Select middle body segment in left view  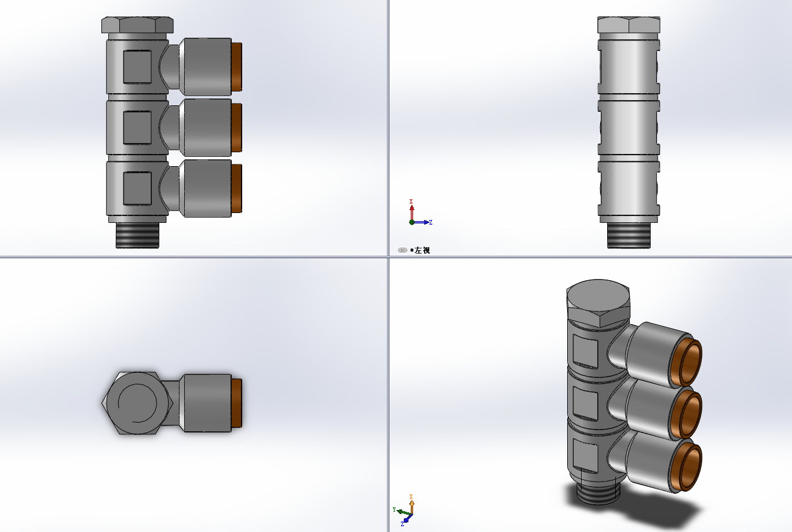(629, 128)
